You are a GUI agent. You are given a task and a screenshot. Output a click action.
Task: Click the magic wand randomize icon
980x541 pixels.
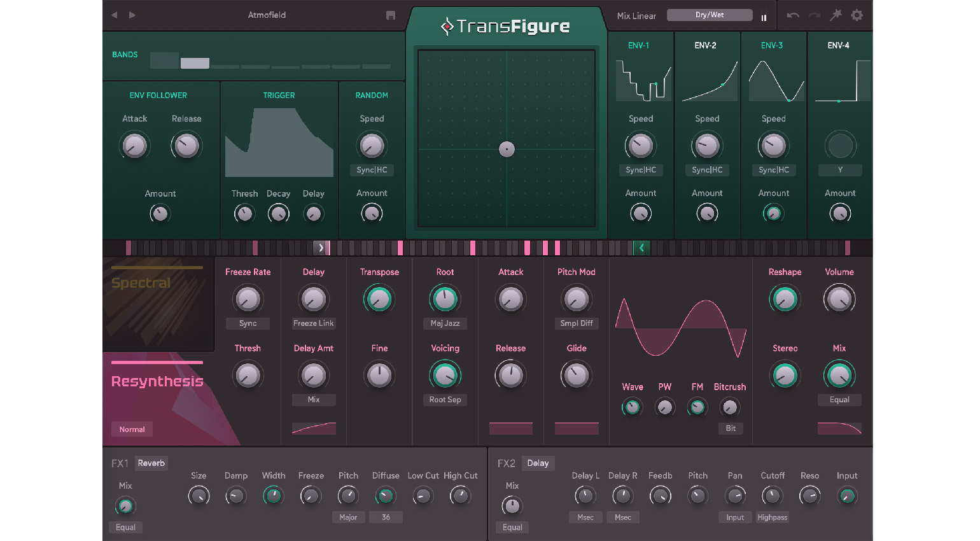pos(836,15)
